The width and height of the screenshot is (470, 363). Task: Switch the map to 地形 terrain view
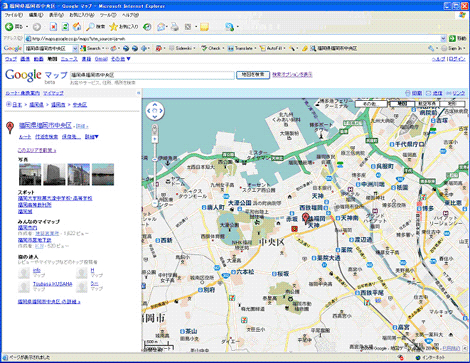coord(452,104)
